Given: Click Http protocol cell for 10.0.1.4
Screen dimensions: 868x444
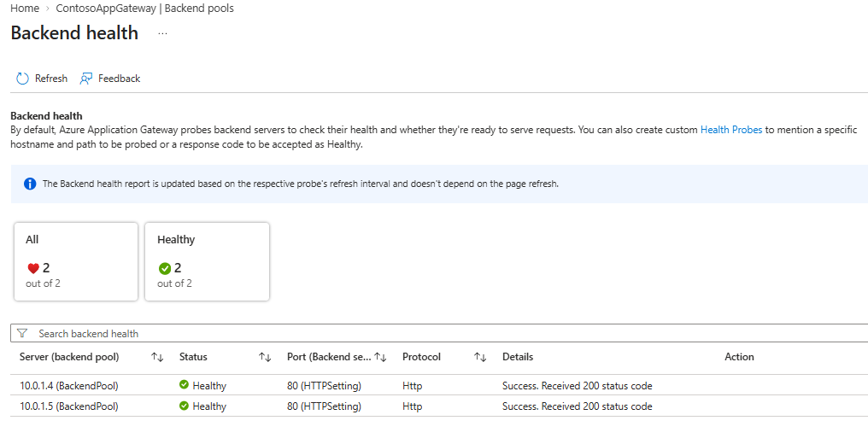Looking at the screenshot, I should pyautogui.click(x=413, y=385).
